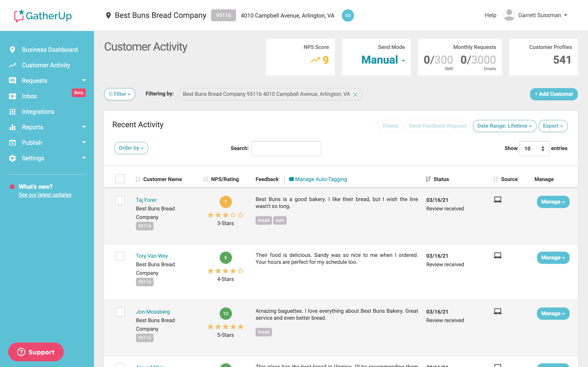Screen dimensions: 588x367
Task: Select the Integrations grid icon
Action: click(x=12, y=111)
